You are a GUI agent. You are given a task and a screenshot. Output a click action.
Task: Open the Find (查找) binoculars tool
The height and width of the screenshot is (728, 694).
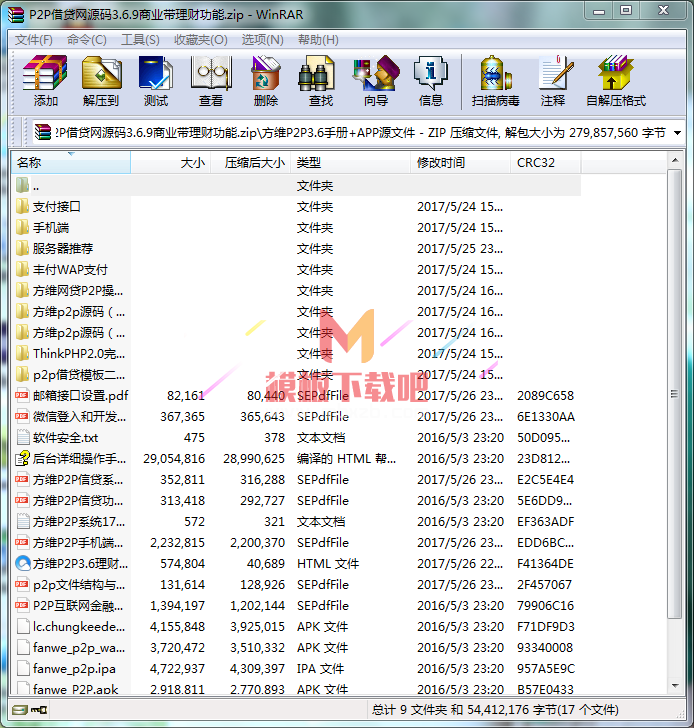(x=316, y=73)
